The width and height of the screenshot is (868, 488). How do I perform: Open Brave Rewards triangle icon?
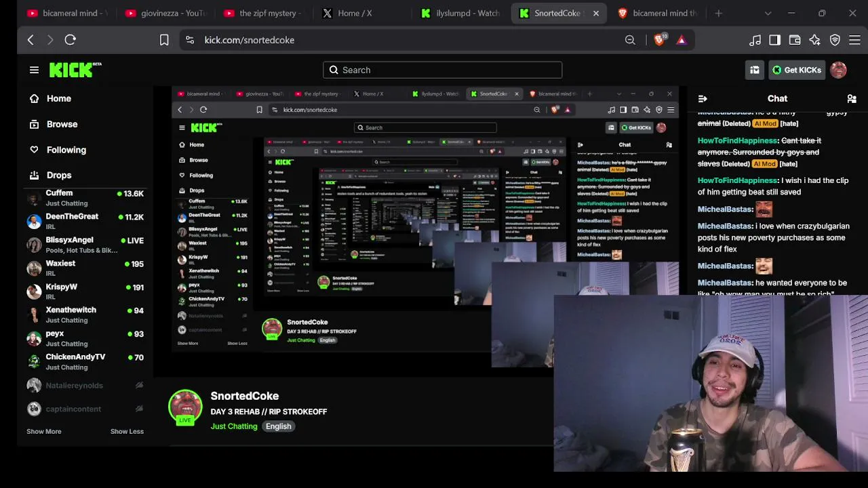point(682,40)
